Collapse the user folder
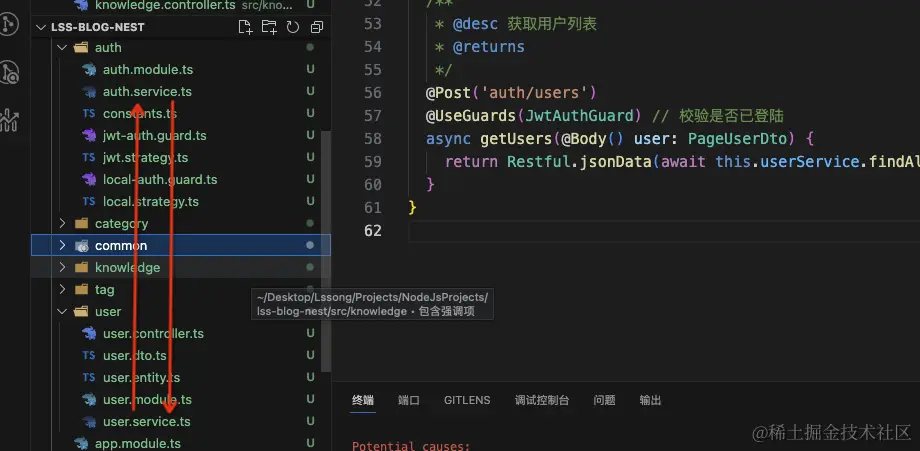The height and width of the screenshot is (451, 920). tap(63, 311)
